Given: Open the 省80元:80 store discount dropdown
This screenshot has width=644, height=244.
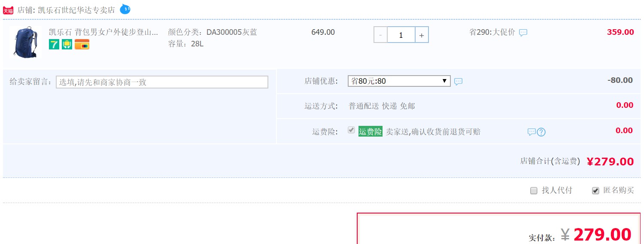Looking at the screenshot, I should click(399, 81).
